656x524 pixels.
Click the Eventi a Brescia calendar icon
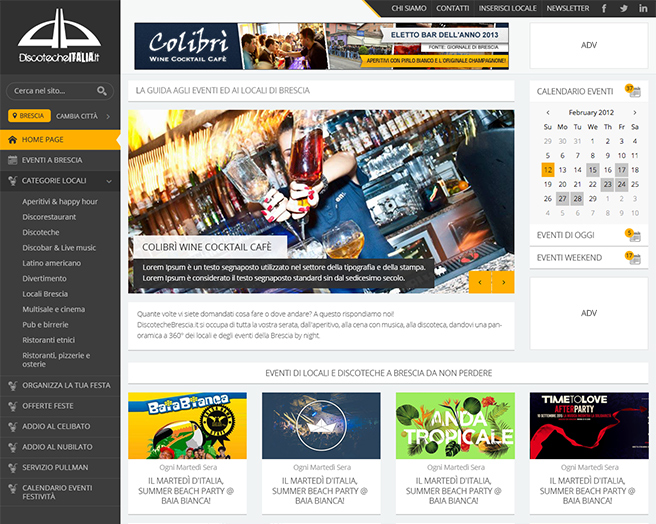click(13, 160)
